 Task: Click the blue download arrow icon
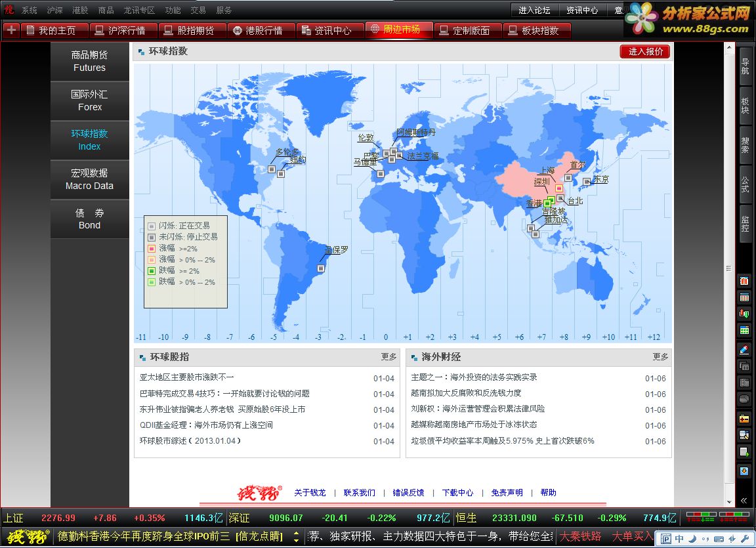click(x=744, y=471)
